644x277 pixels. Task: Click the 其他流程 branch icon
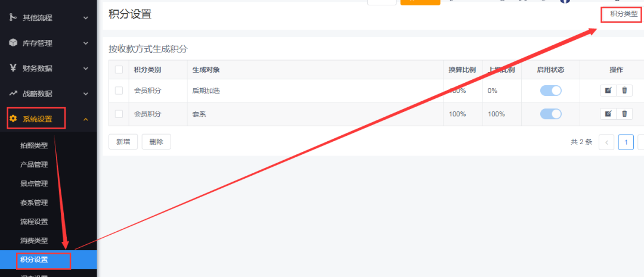click(x=13, y=18)
